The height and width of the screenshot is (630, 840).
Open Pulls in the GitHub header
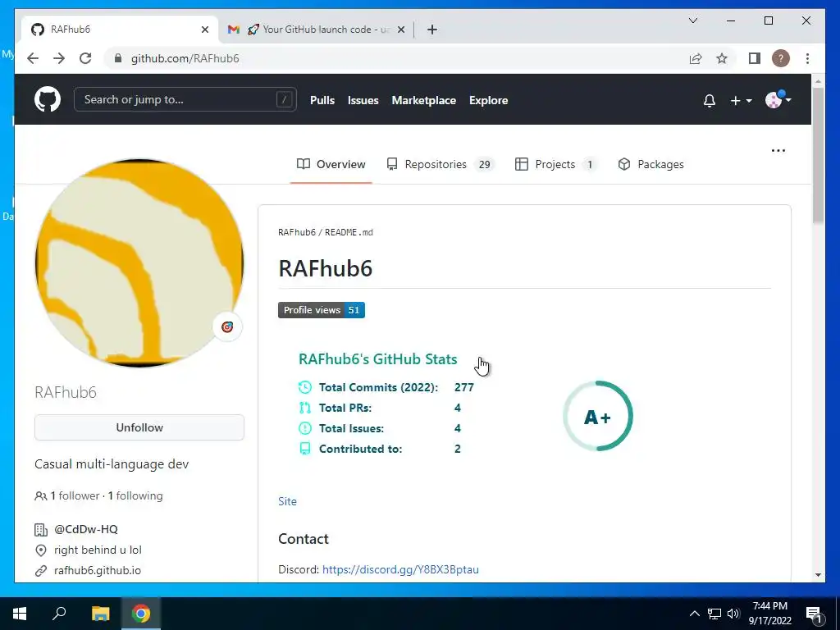point(322,100)
